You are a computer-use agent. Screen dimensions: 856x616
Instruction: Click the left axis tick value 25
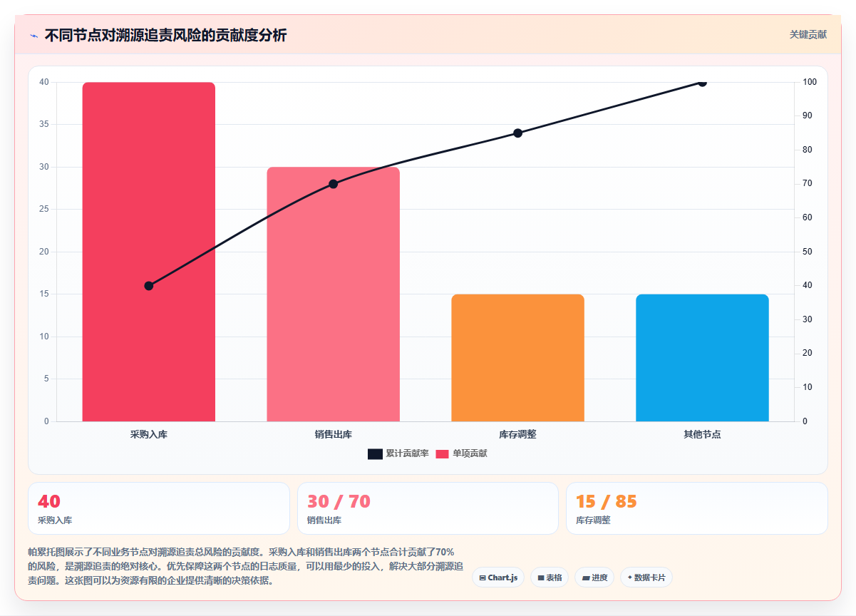point(44,209)
